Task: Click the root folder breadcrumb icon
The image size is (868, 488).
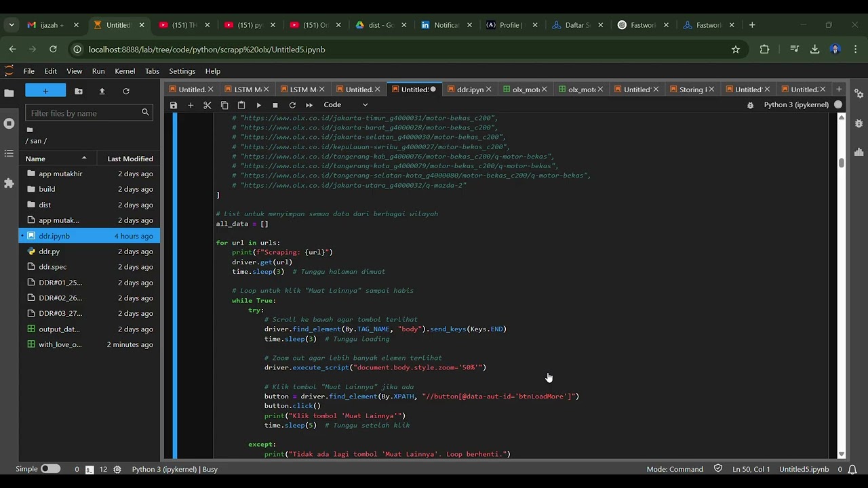Action: tap(30, 129)
